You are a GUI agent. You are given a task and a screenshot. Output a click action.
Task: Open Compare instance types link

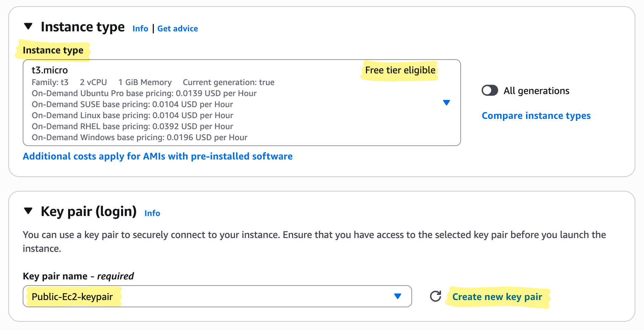point(536,116)
